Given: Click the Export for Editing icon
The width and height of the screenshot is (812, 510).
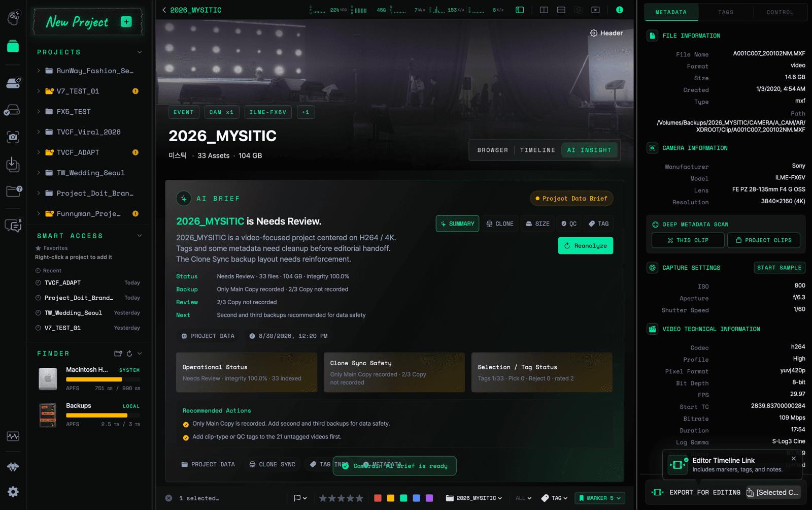Looking at the screenshot, I should point(658,492).
